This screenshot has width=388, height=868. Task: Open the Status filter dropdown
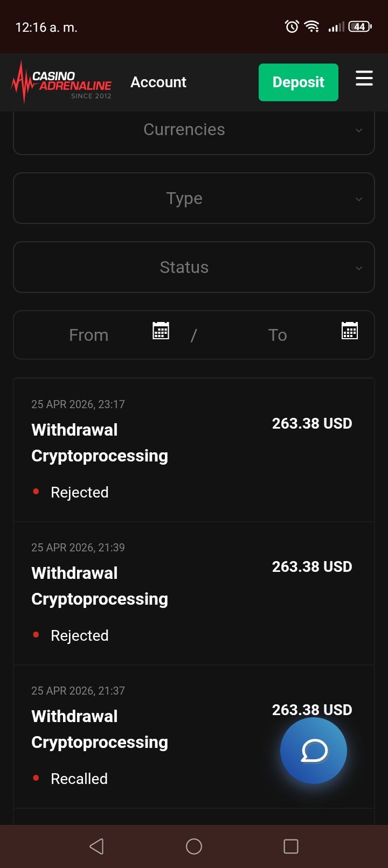click(x=194, y=268)
